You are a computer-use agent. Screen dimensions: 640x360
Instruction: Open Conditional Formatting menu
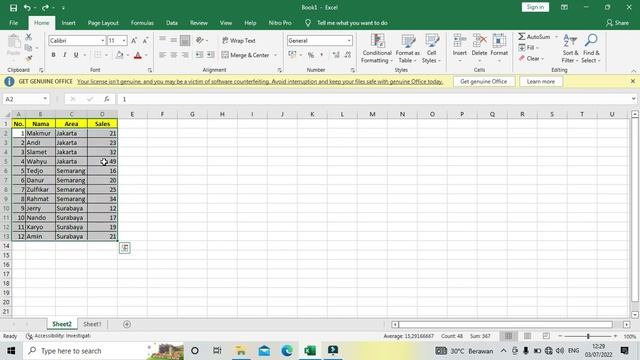pyautogui.click(x=377, y=49)
